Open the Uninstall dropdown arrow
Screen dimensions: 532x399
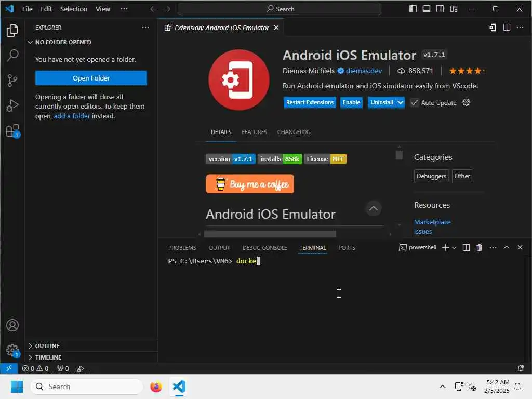click(401, 102)
